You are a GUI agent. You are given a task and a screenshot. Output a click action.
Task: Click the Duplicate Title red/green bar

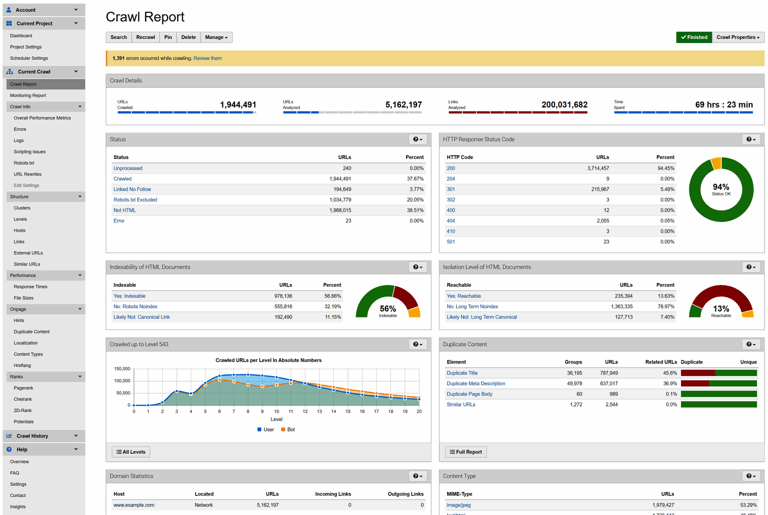pyautogui.click(x=719, y=373)
